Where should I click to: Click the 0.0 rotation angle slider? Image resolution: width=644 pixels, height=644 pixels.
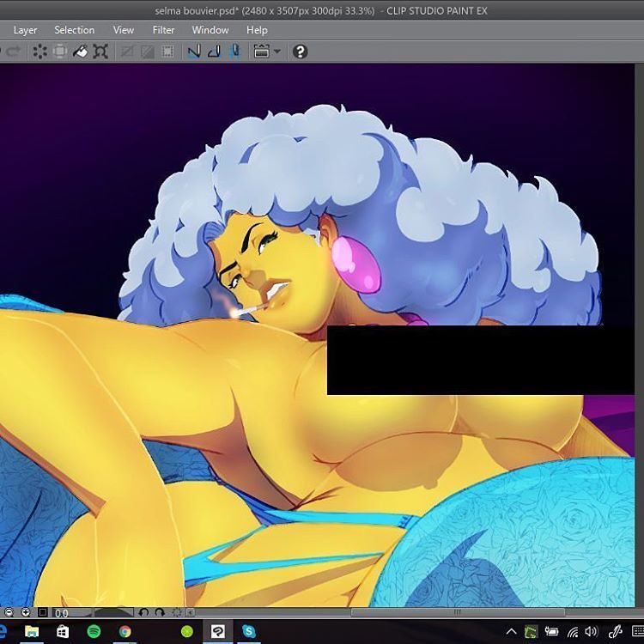click(x=93, y=613)
